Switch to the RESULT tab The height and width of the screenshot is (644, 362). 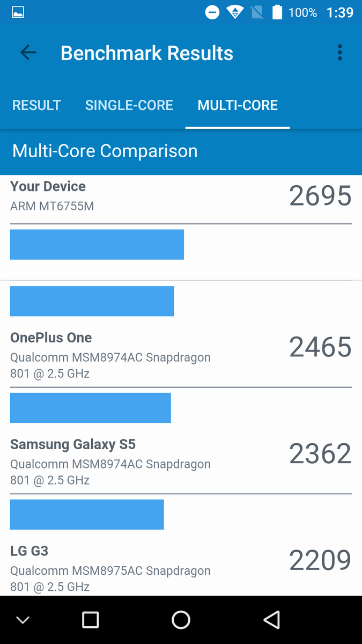[x=36, y=105]
